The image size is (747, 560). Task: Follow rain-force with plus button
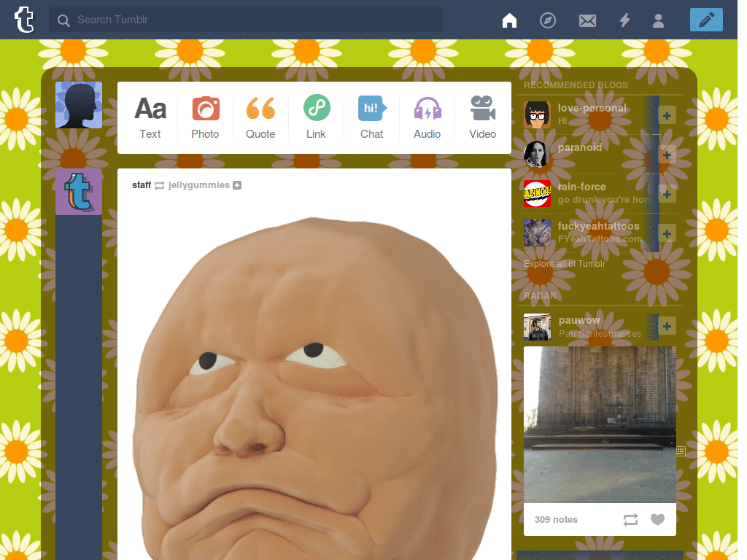click(x=667, y=194)
